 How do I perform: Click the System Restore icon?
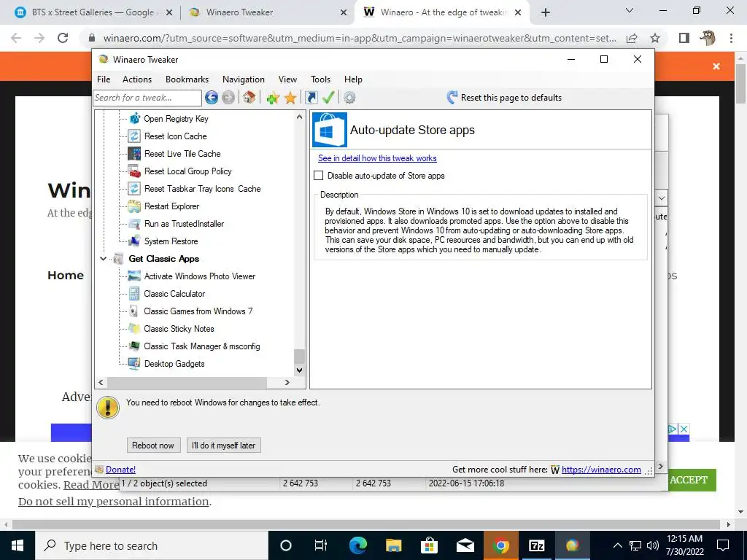(134, 241)
